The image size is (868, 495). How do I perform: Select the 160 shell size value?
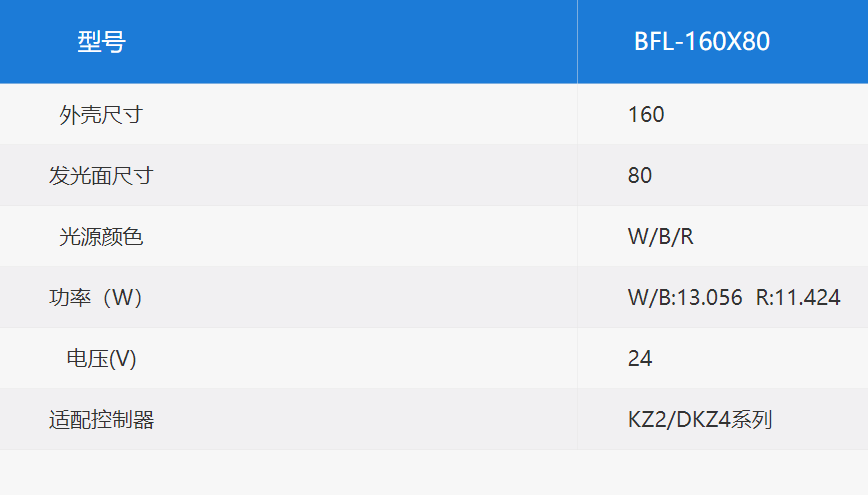tap(645, 115)
